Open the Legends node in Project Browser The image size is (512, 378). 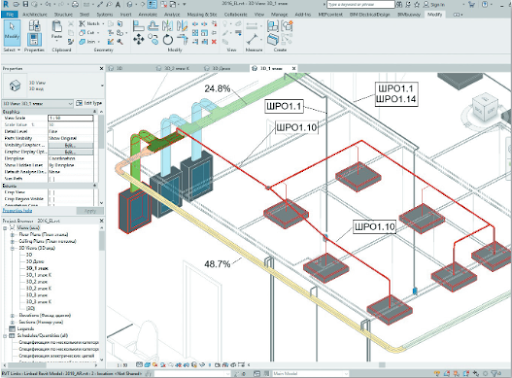click(26, 329)
